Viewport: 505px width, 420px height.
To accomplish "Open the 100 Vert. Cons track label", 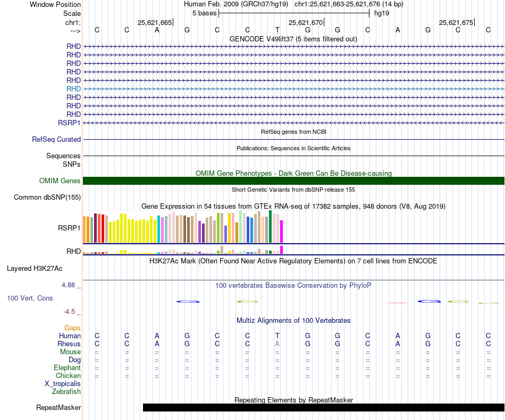I will pos(30,298).
